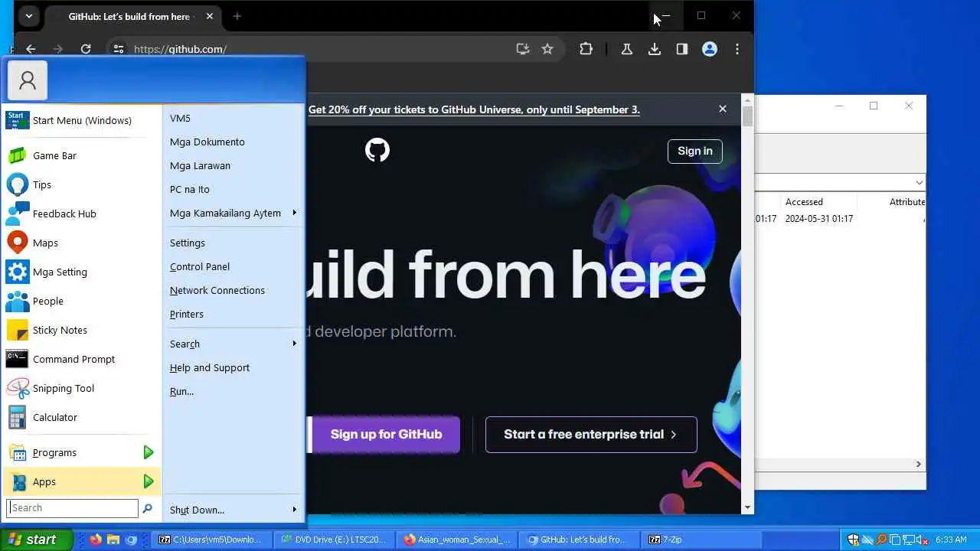Expand Search submenu
The image size is (980, 551).
coord(233,344)
